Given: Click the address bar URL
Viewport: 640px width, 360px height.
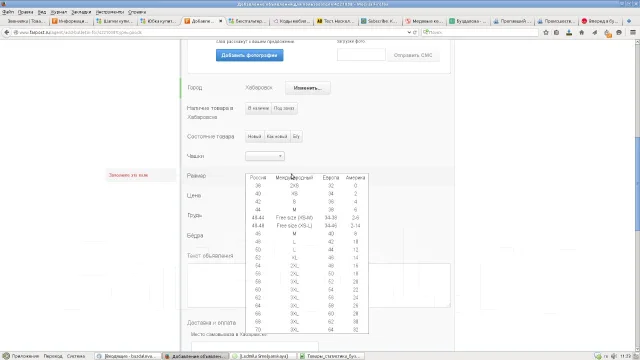Looking at the screenshot, I should tap(210, 32).
